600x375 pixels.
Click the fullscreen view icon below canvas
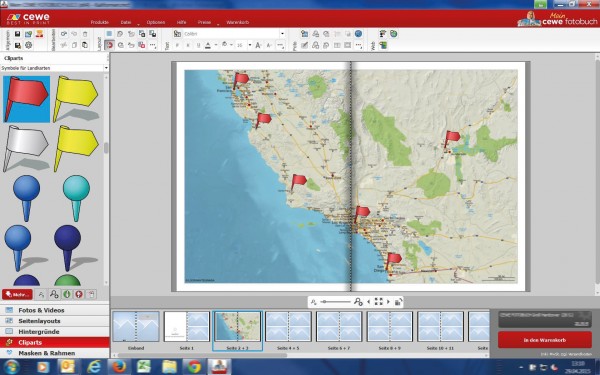[x=378, y=302]
